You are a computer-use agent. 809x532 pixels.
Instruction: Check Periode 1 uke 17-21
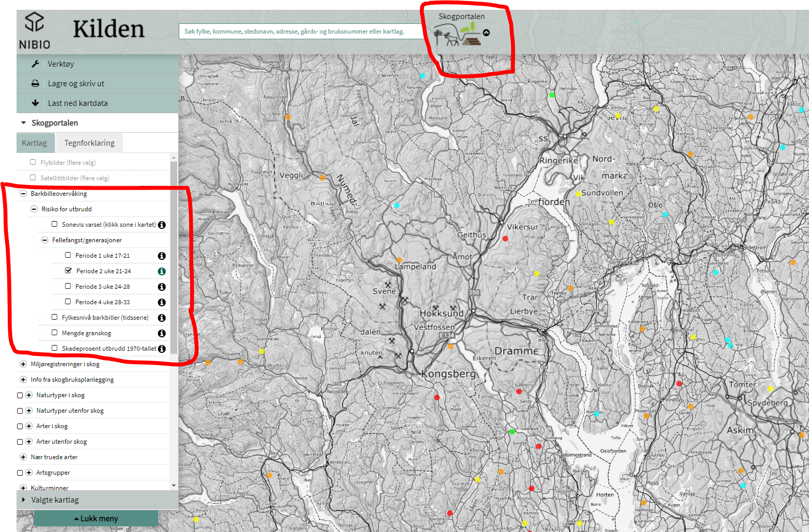68,255
